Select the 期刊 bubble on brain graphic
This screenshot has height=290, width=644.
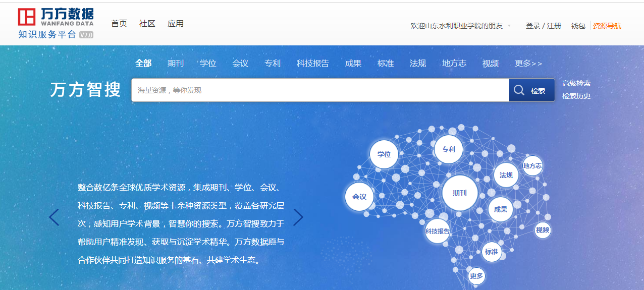click(x=460, y=193)
